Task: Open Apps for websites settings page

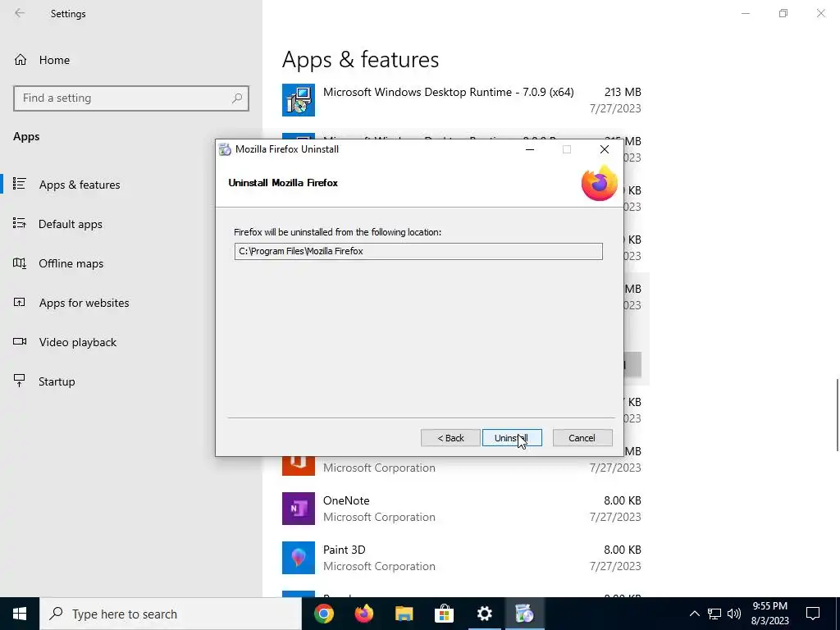Action: (84, 303)
